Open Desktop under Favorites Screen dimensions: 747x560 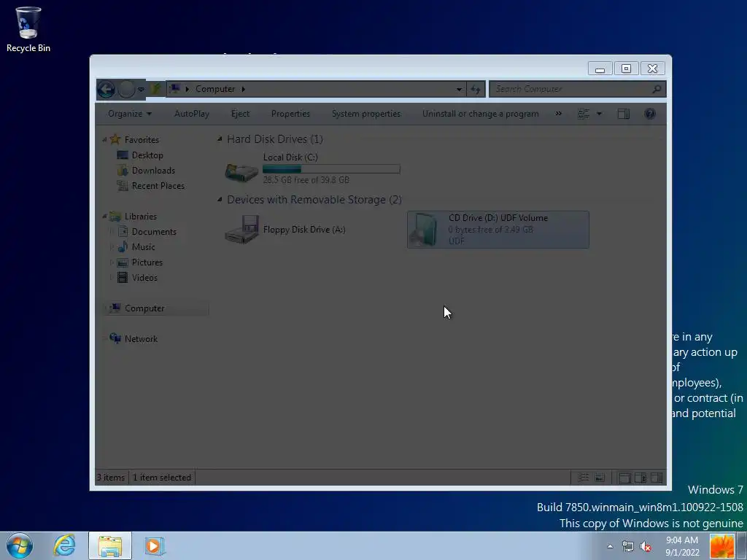[x=147, y=155]
